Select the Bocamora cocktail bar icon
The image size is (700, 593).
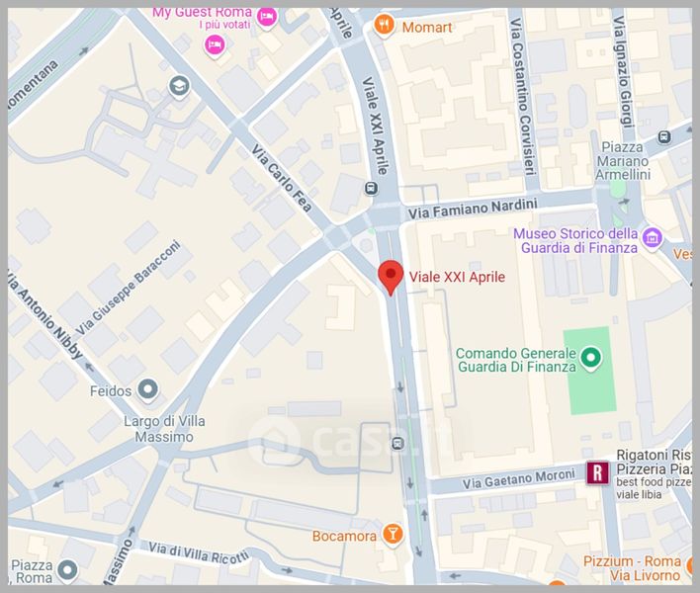[x=393, y=535]
